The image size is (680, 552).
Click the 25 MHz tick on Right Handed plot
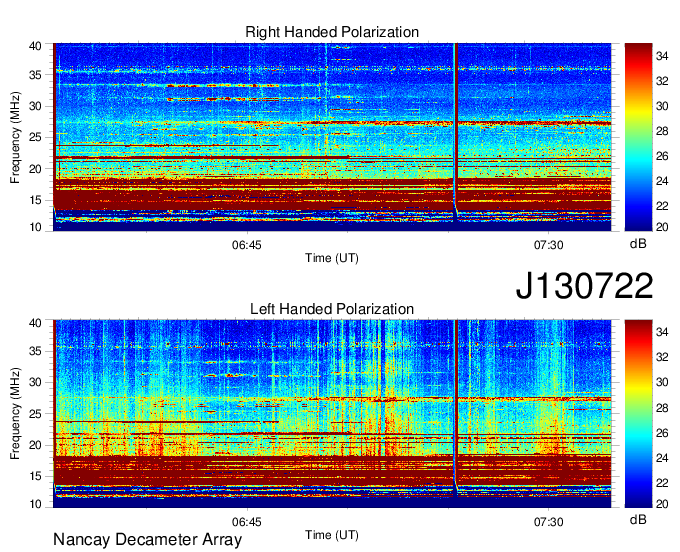35,137
